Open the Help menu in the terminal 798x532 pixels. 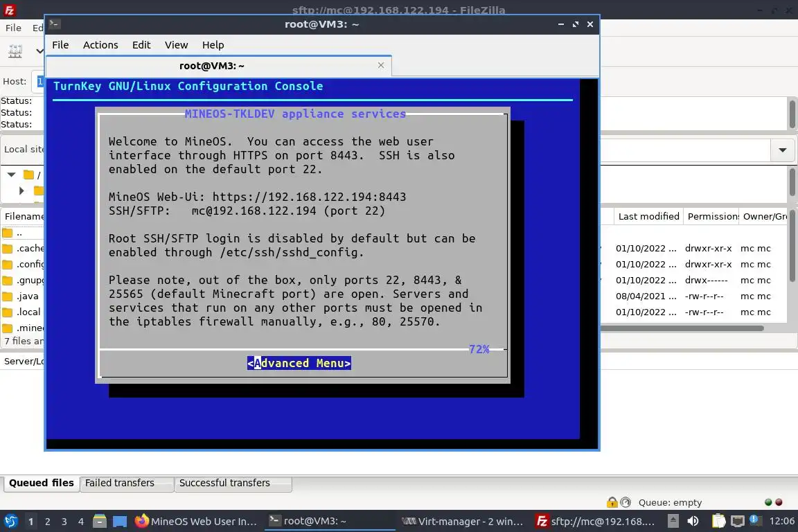click(213, 45)
